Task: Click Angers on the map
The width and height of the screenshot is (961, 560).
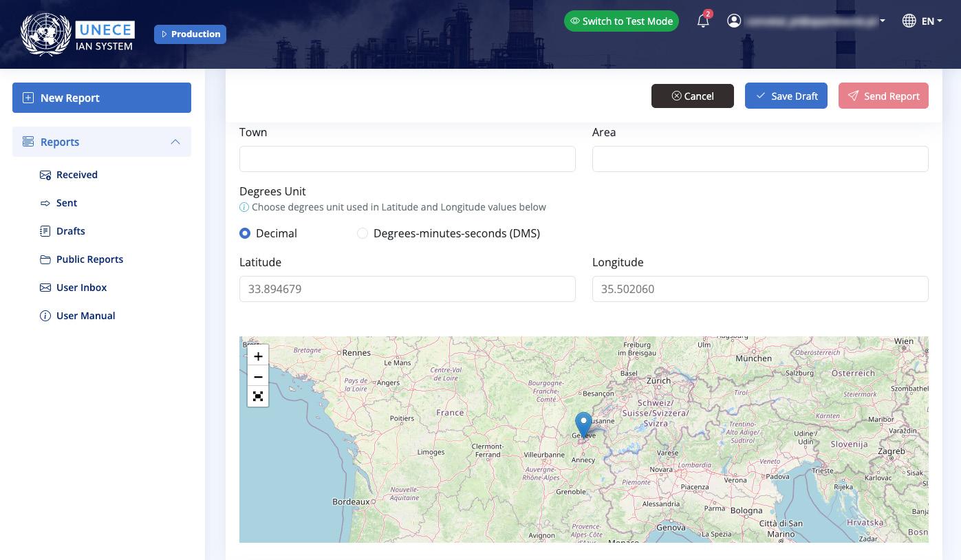Action: coord(389,383)
